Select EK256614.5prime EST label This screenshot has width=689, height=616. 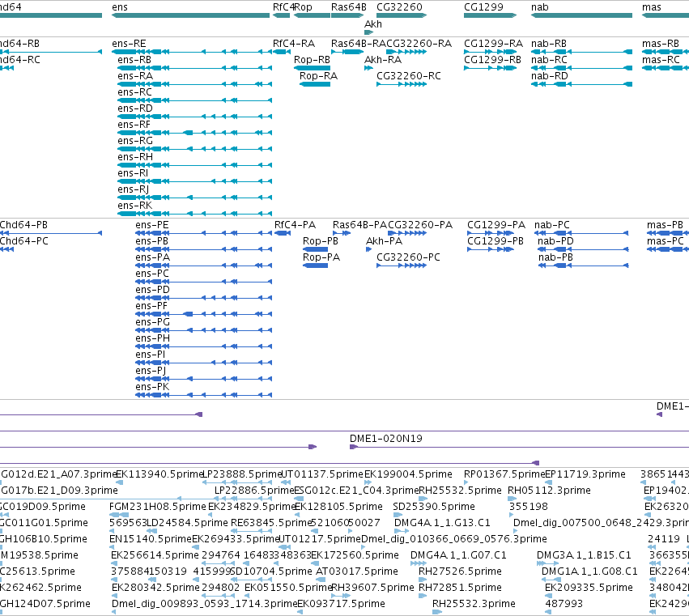click(155, 555)
